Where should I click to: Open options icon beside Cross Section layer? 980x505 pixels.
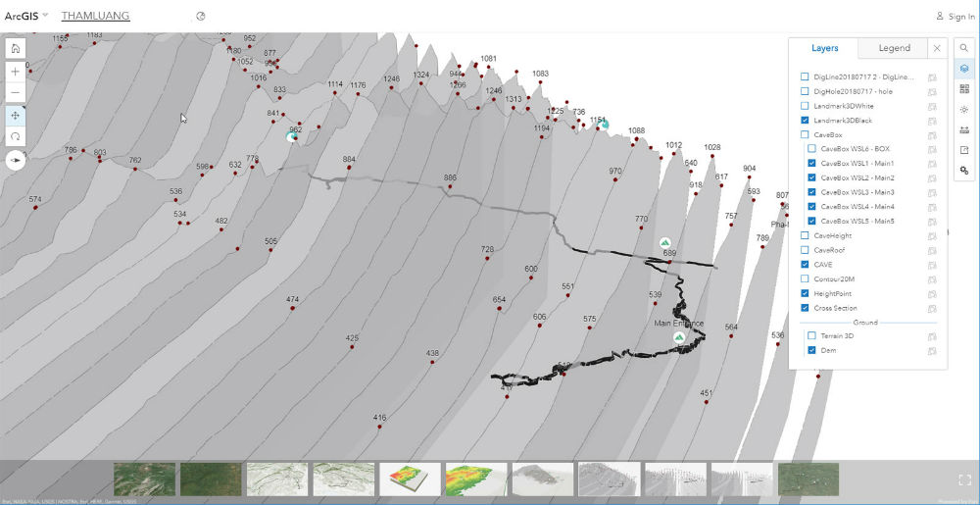[933, 308]
